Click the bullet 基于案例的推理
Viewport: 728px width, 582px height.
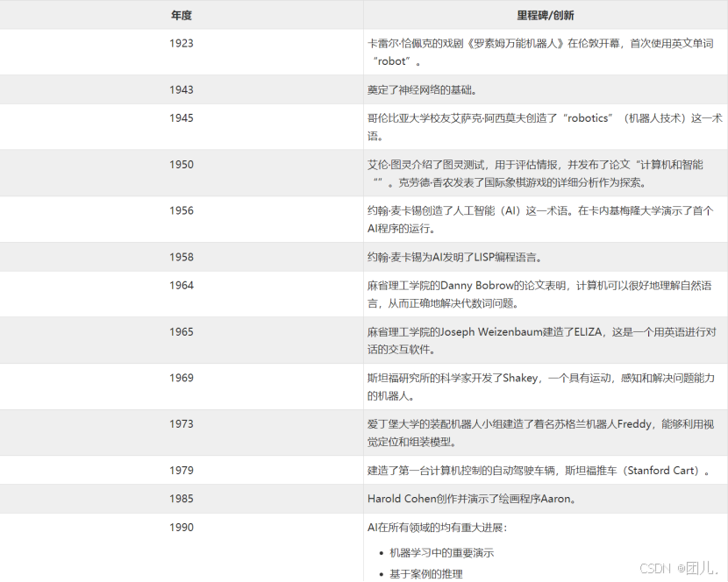pos(425,574)
